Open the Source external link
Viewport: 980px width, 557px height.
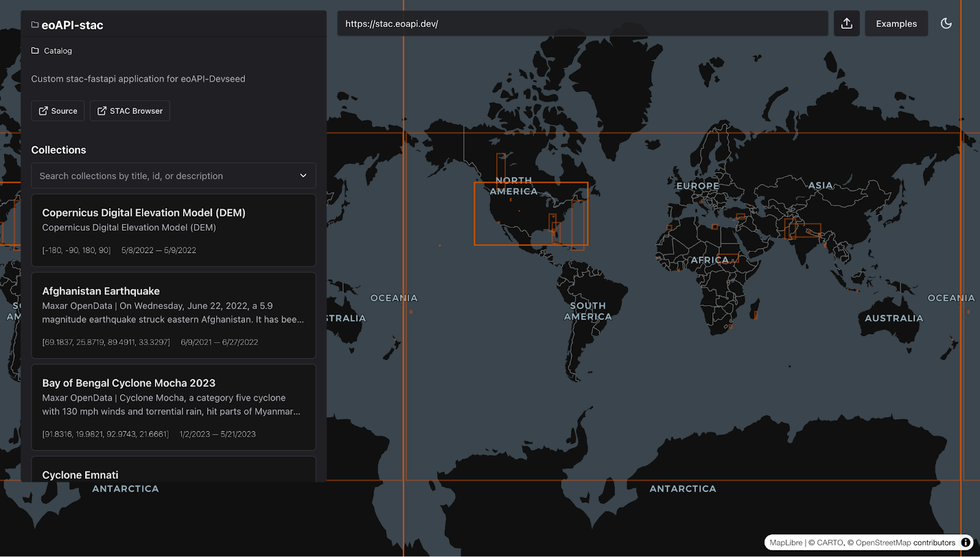tap(58, 111)
